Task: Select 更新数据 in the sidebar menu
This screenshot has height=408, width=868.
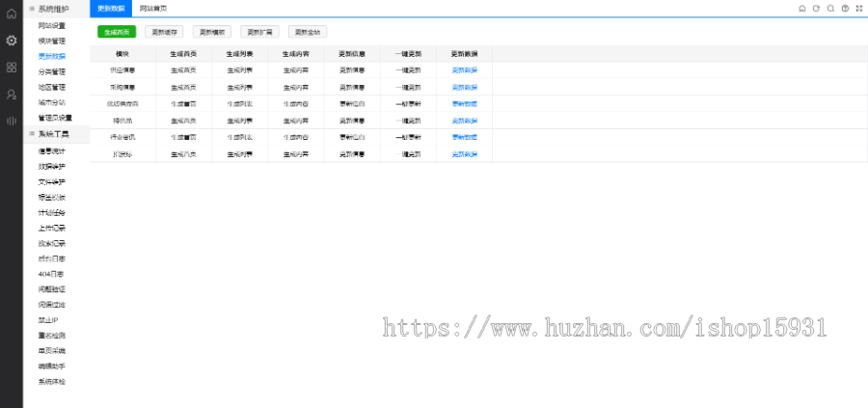Action: click(52, 57)
